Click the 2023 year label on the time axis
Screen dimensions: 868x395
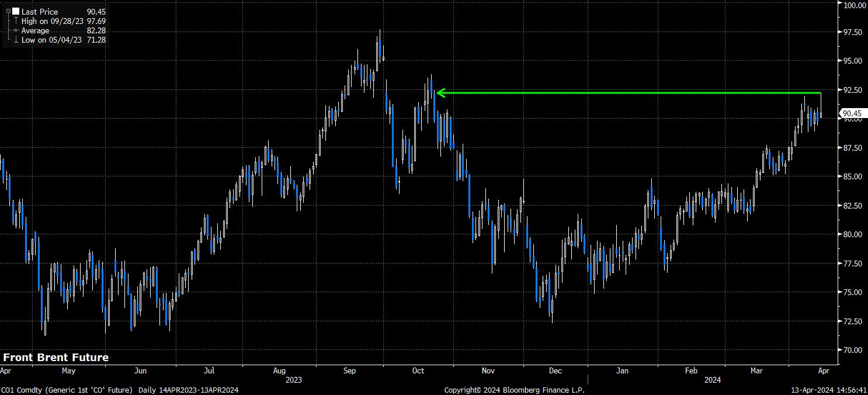294,379
